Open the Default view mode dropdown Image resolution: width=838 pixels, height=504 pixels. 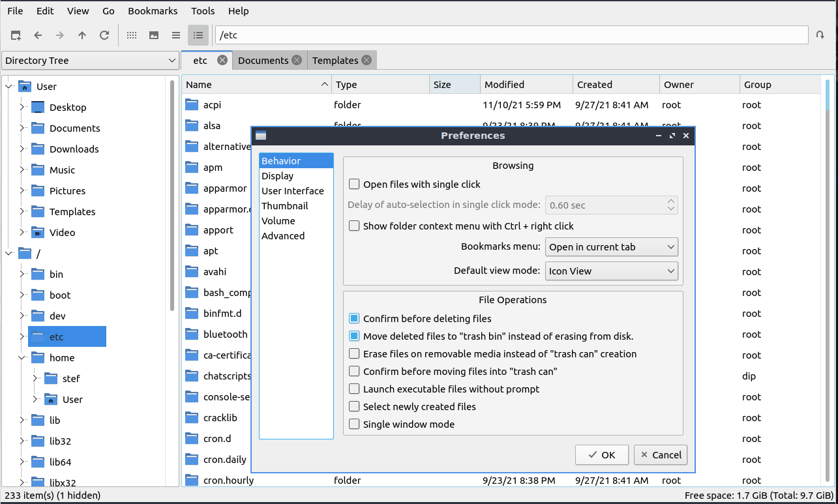click(x=611, y=271)
